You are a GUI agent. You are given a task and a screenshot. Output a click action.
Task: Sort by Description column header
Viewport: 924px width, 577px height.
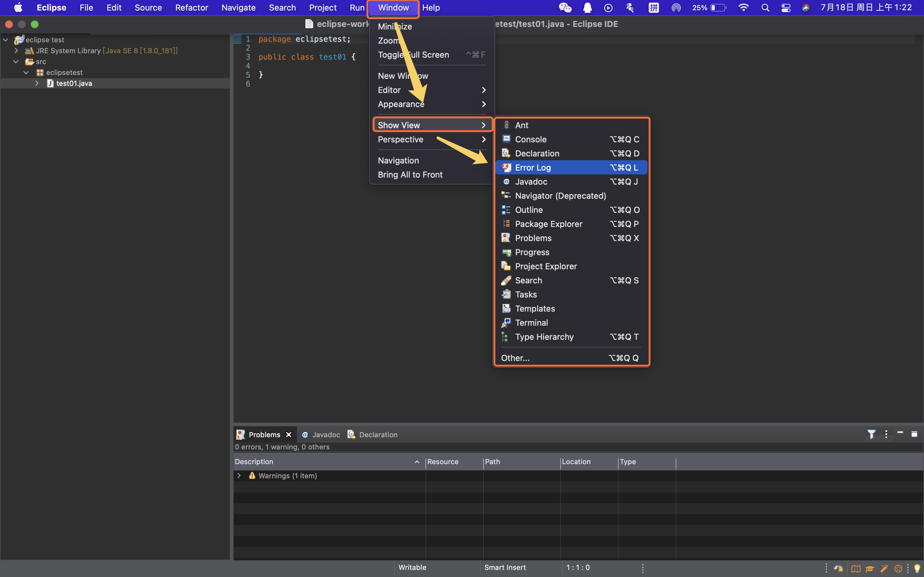pos(254,461)
